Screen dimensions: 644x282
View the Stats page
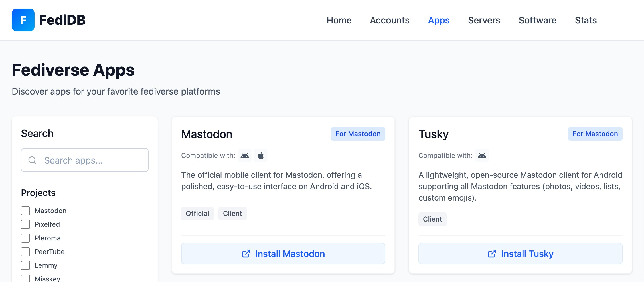pyautogui.click(x=586, y=20)
